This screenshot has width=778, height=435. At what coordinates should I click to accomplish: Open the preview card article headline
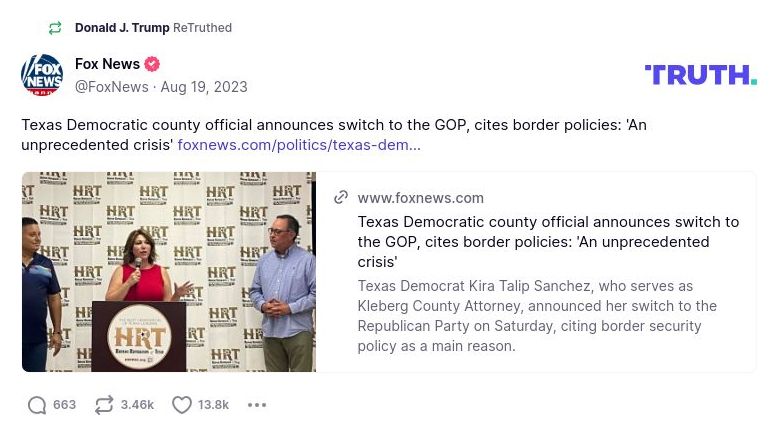(x=548, y=241)
